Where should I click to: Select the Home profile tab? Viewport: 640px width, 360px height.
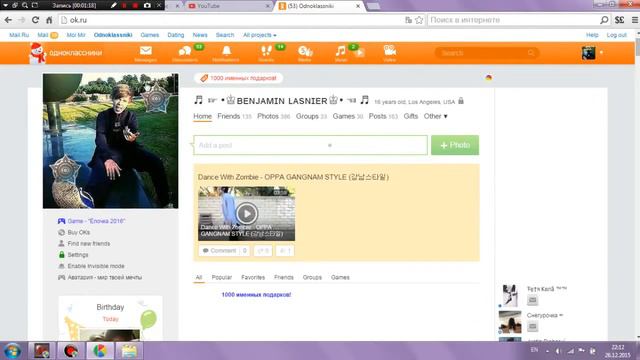click(202, 116)
